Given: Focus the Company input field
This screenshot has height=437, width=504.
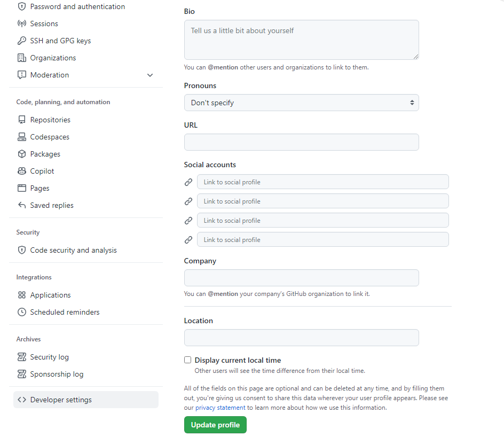Looking at the screenshot, I should tap(301, 278).
